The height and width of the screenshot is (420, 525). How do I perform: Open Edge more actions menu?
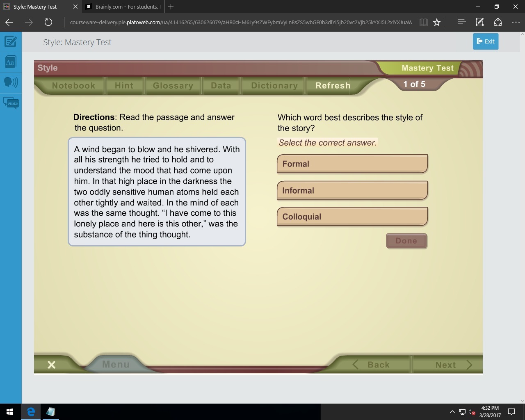pos(516,22)
